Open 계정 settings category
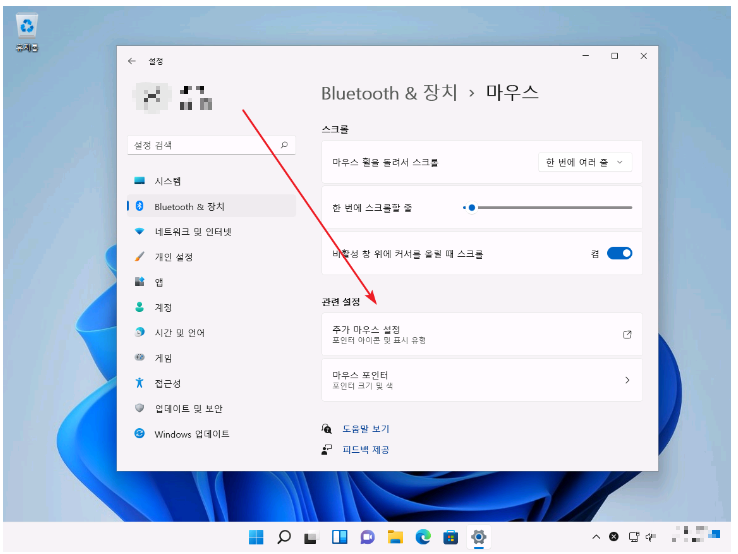The height and width of the screenshot is (554, 738). (211, 307)
